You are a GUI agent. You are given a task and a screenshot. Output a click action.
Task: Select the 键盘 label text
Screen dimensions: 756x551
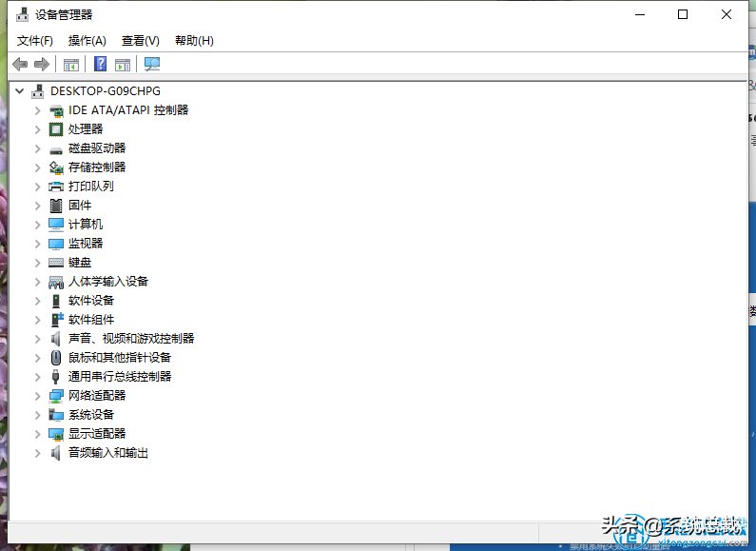pyautogui.click(x=80, y=263)
